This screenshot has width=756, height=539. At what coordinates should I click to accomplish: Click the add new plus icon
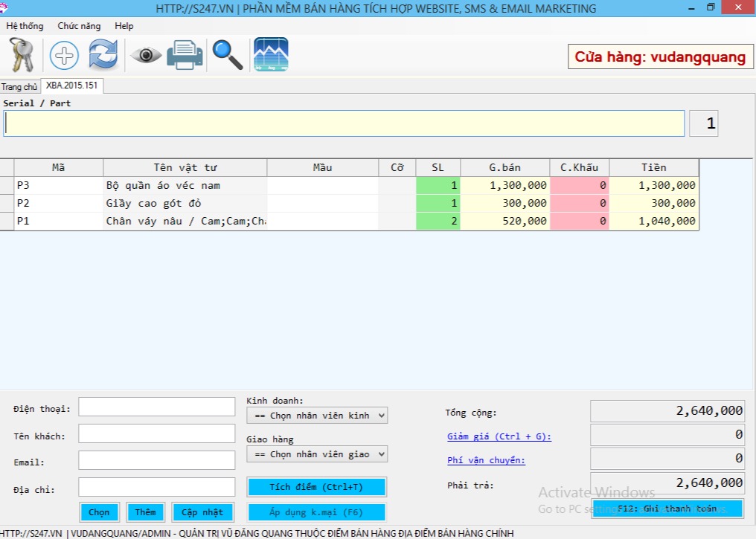click(64, 55)
